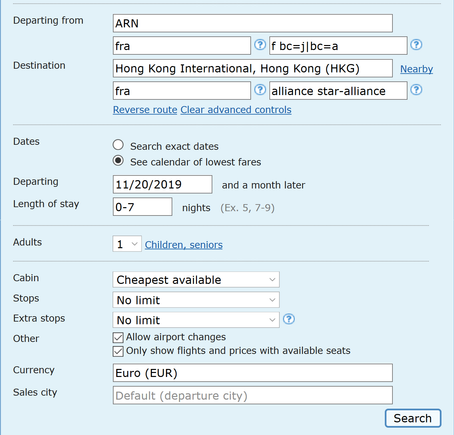
Task: Click the Departing date field
Action: click(163, 184)
